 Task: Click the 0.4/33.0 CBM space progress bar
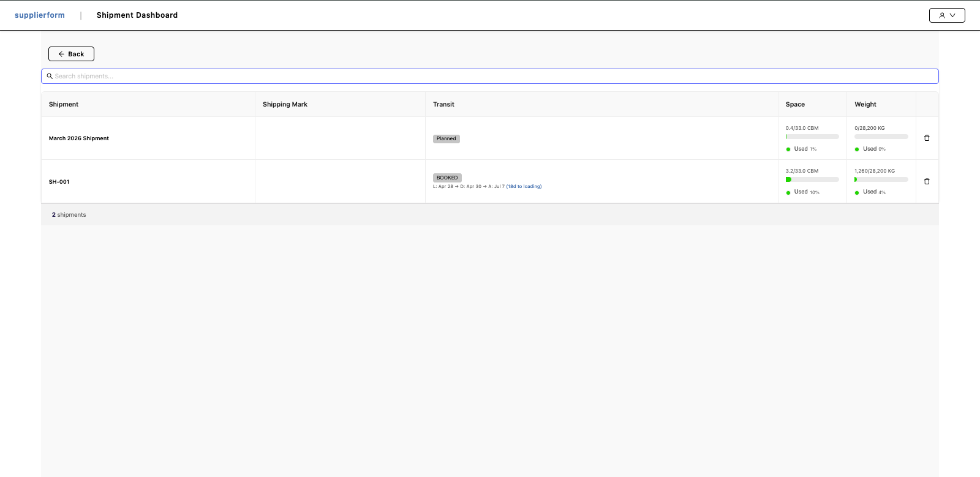(x=812, y=137)
